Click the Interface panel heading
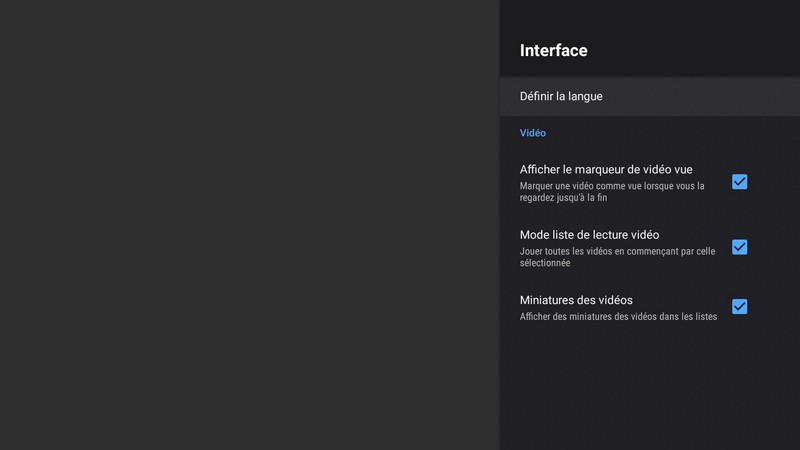Image resolution: width=800 pixels, height=450 pixels. point(554,50)
